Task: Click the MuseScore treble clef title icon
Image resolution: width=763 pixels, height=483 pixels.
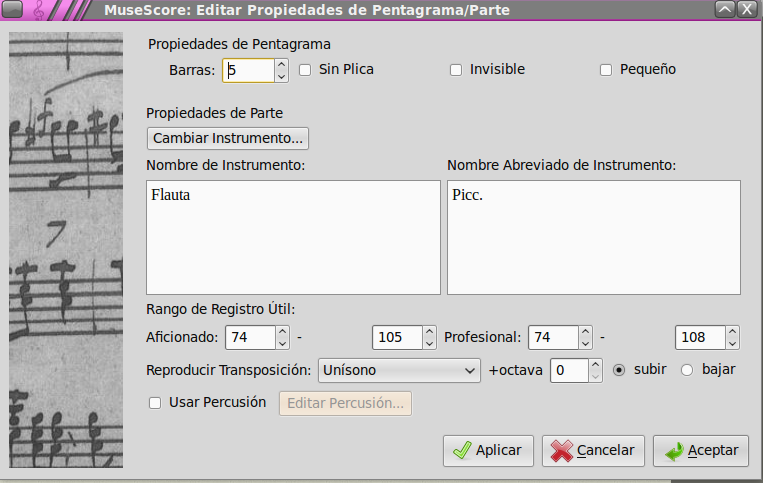Action: click(38, 10)
